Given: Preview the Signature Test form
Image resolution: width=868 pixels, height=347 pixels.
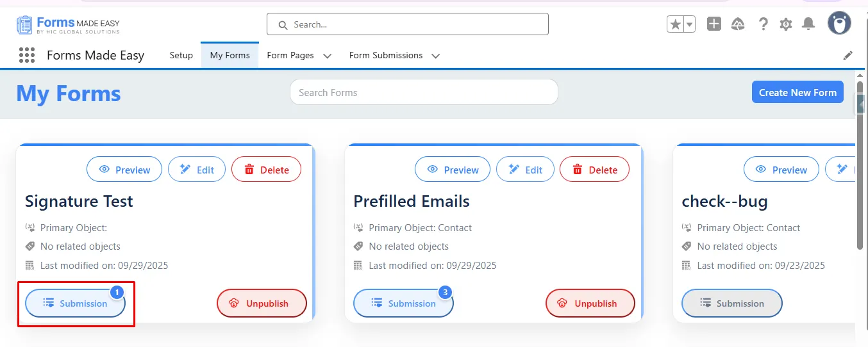Looking at the screenshot, I should 124,170.
